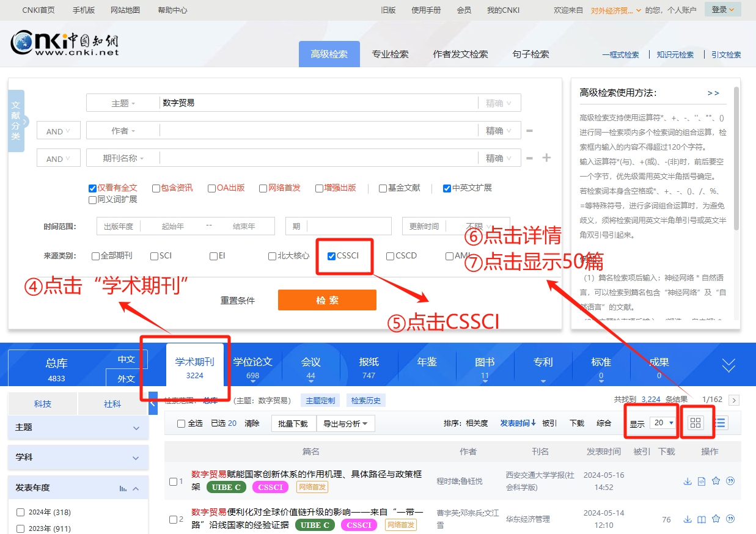Expand more database categories chevron

coord(728,365)
